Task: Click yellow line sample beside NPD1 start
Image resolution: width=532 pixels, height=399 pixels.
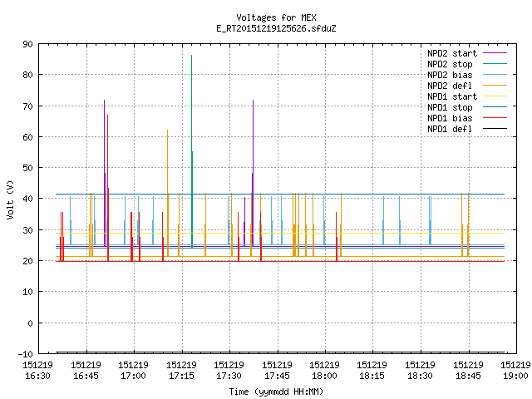Action: [x=495, y=96]
